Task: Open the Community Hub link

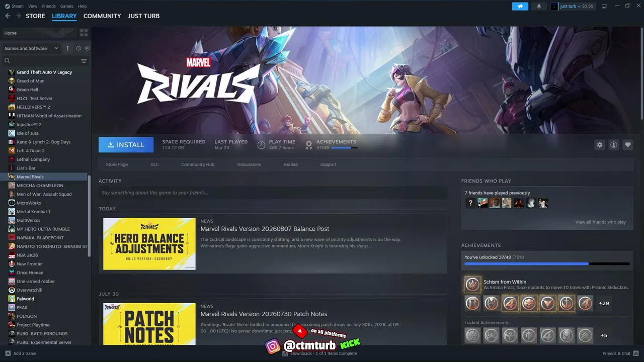Action: [198, 164]
